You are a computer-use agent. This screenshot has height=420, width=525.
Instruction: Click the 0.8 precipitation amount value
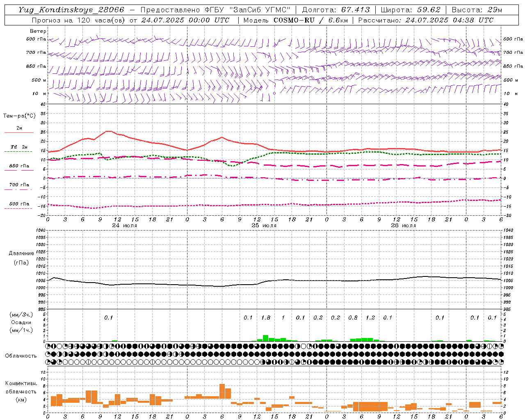tap(353, 317)
